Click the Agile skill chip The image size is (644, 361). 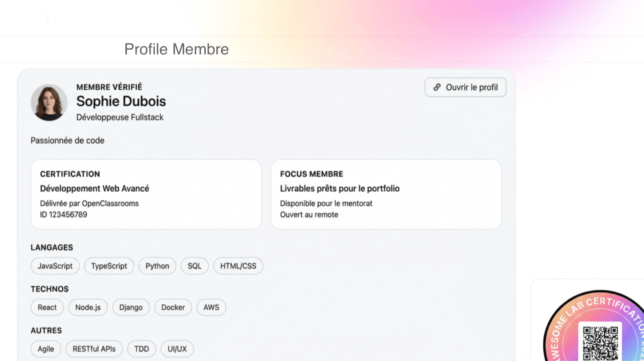[x=46, y=349]
